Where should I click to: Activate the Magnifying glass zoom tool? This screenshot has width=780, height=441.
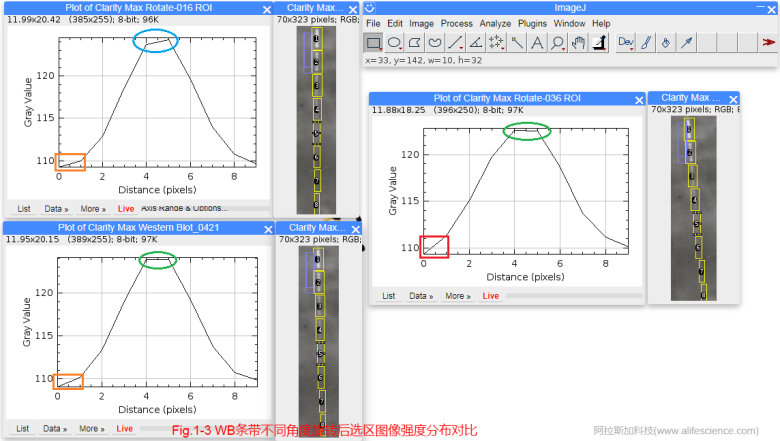click(x=558, y=42)
